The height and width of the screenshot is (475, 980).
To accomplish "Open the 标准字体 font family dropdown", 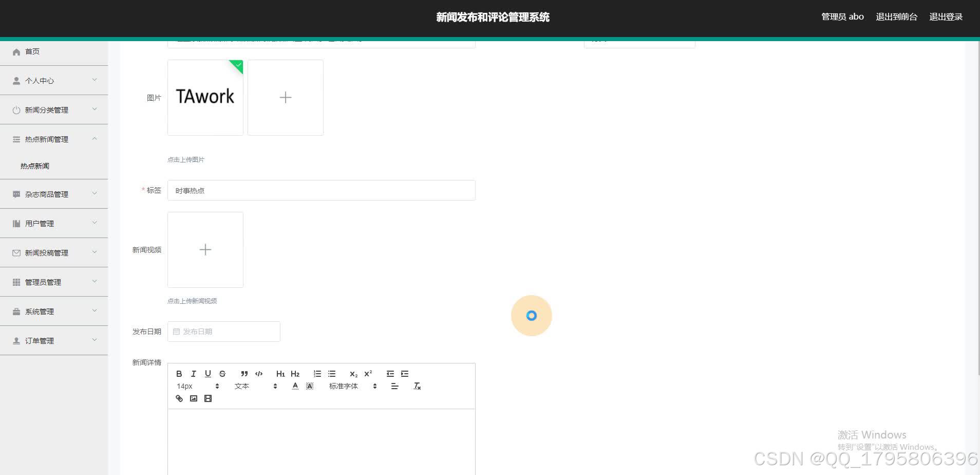I will click(x=353, y=386).
